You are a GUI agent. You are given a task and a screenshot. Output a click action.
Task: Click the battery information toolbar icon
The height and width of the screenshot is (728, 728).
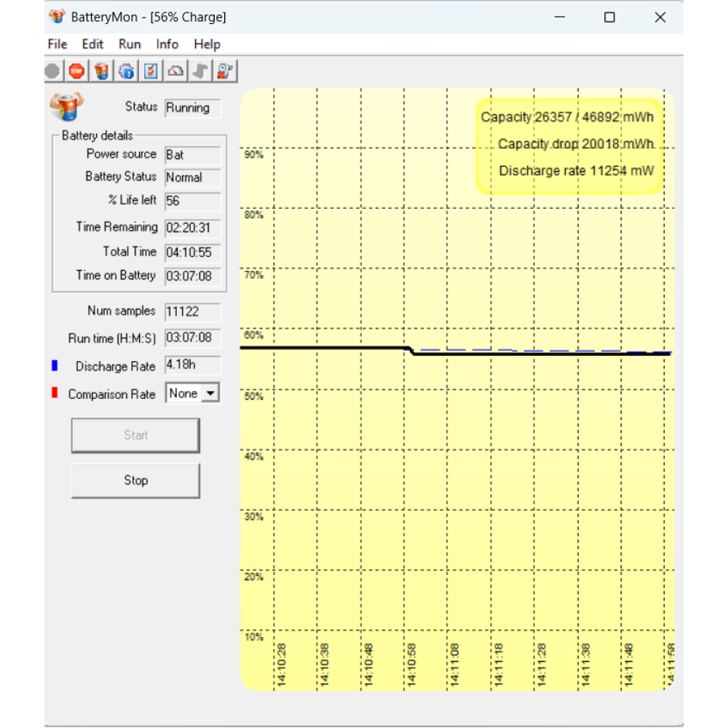[102, 71]
